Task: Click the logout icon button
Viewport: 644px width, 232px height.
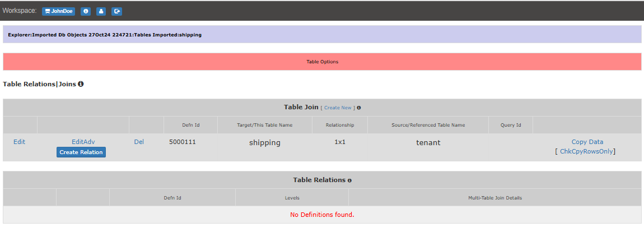Action: coord(116,12)
